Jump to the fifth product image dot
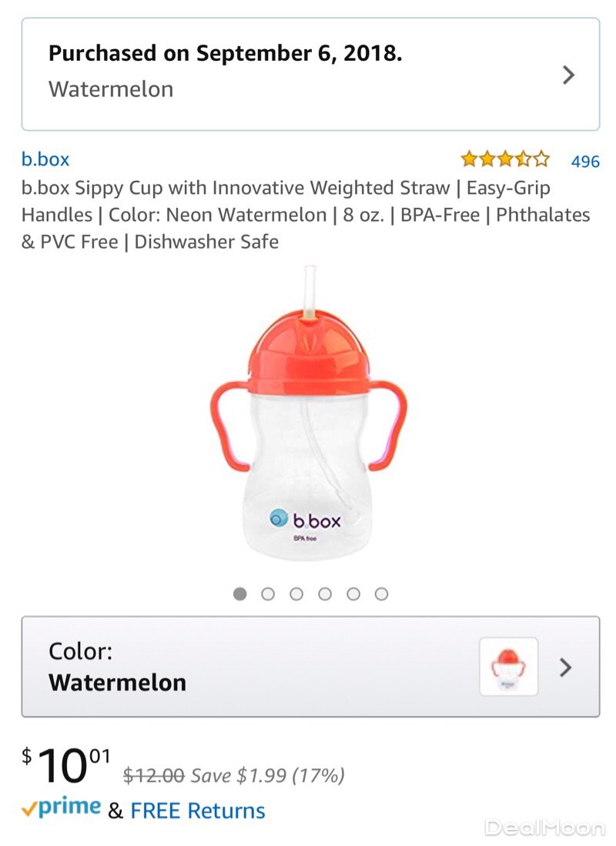The image size is (616, 846). tap(353, 594)
